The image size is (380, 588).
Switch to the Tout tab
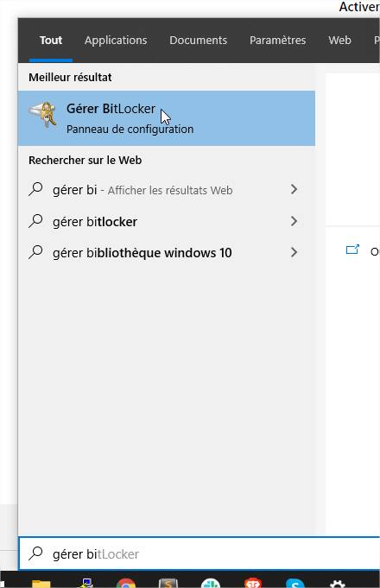[x=51, y=40]
